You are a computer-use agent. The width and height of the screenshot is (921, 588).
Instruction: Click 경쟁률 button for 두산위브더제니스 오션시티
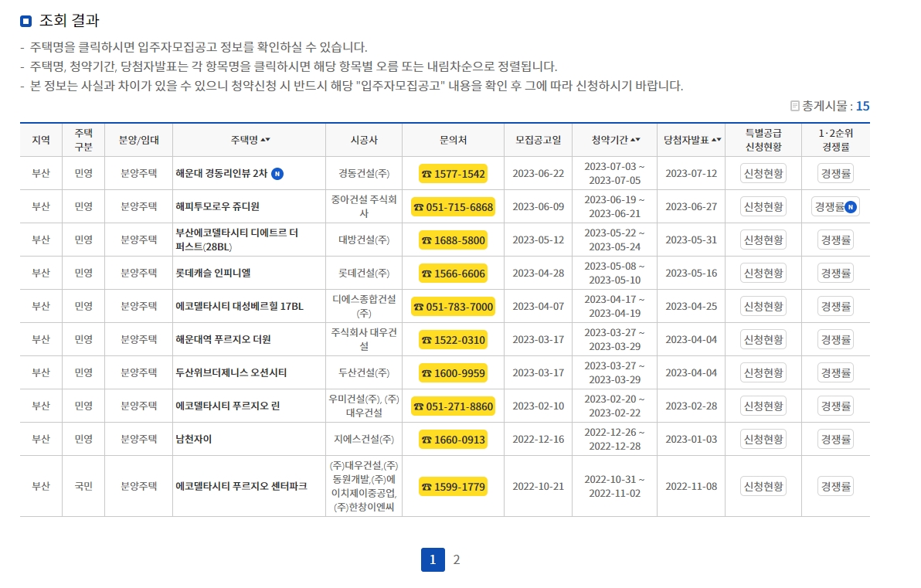click(x=834, y=372)
